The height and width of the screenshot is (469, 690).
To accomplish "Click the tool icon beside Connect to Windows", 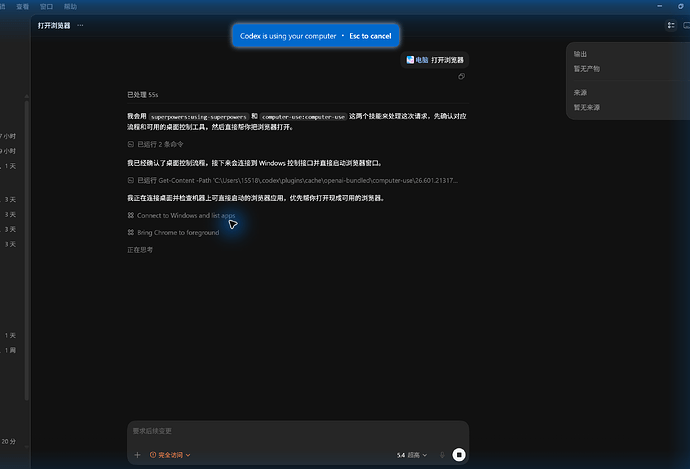I will (x=131, y=215).
